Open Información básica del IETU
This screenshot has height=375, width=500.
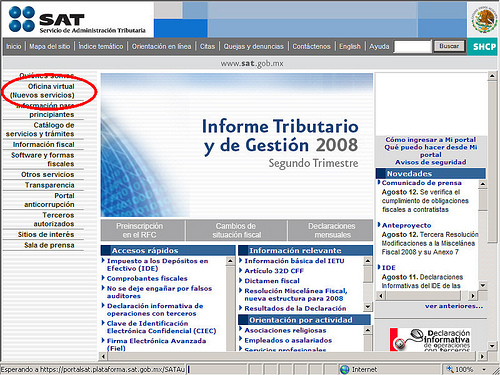pos(294,261)
